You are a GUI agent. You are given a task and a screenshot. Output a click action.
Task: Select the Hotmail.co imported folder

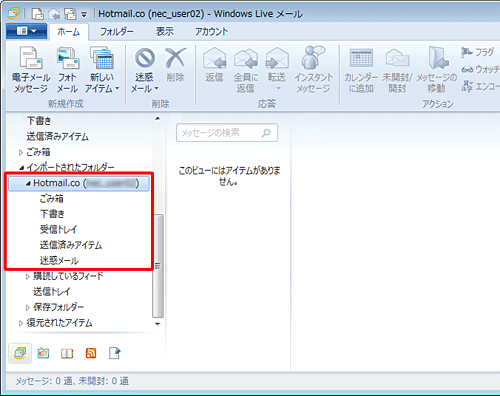pyautogui.click(x=79, y=184)
